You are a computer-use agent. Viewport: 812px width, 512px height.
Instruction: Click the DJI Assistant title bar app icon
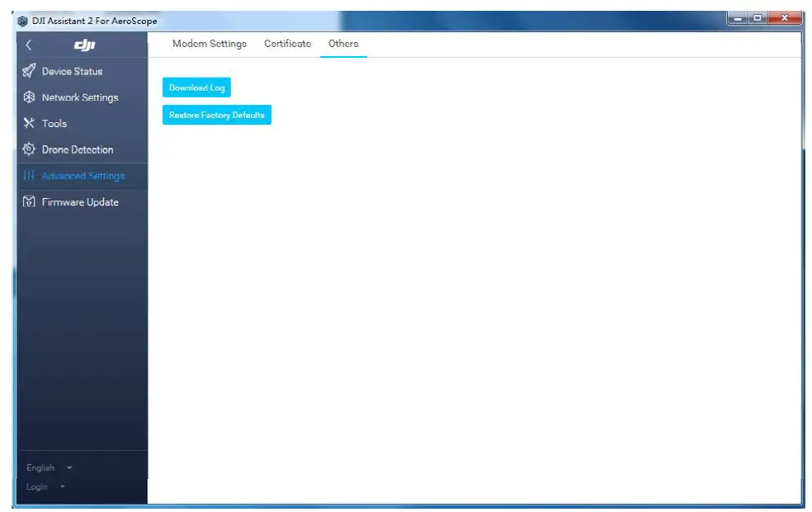pos(22,21)
